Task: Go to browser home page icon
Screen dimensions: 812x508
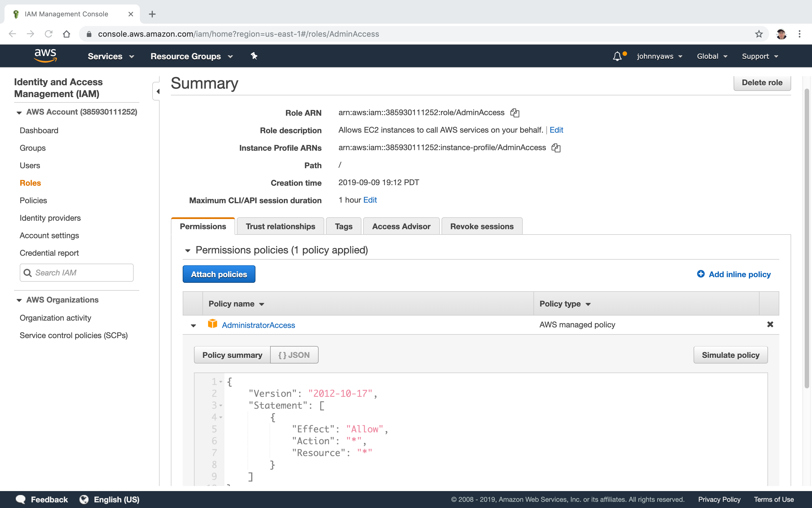Action: [x=67, y=34]
